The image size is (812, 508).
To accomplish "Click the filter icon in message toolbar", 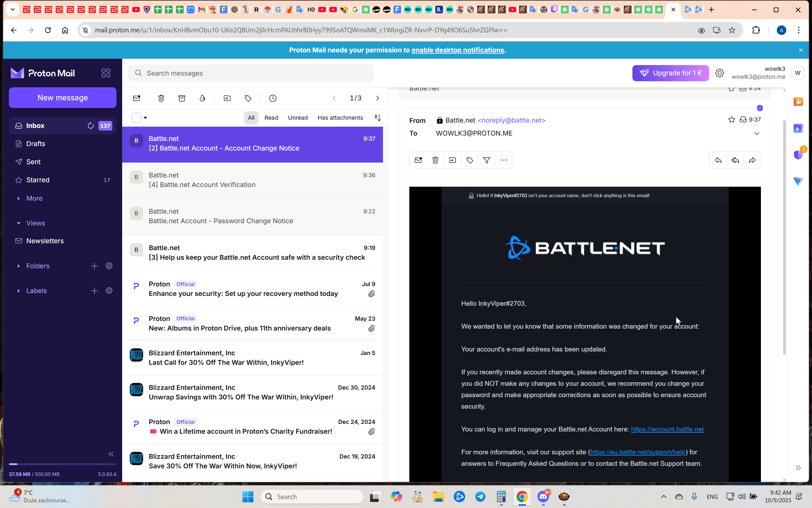I will (x=486, y=160).
